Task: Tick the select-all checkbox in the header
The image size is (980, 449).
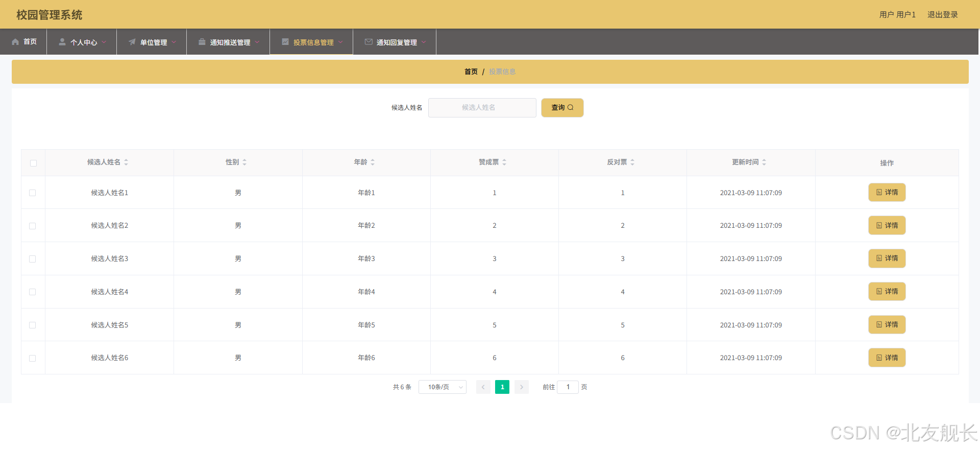Action: tap(33, 163)
